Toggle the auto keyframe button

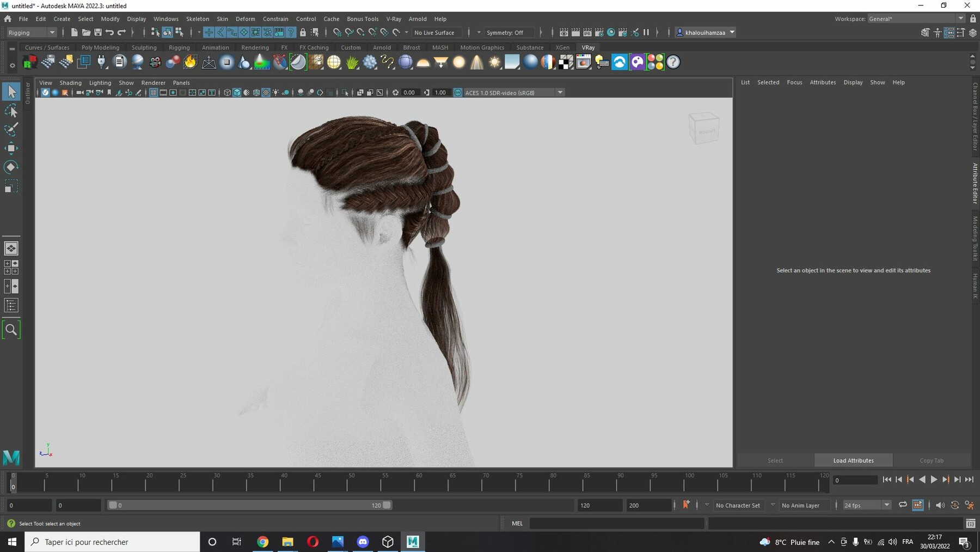point(686,505)
